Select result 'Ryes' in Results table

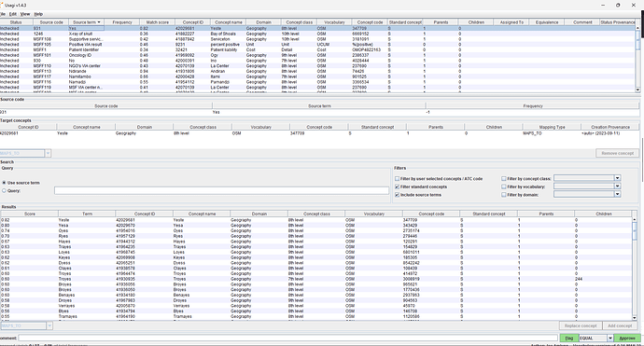[x=316, y=236]
